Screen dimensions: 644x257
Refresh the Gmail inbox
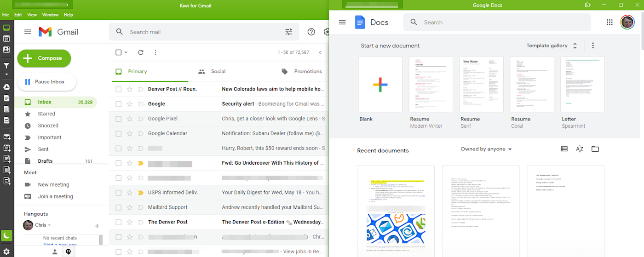(141, 52)
